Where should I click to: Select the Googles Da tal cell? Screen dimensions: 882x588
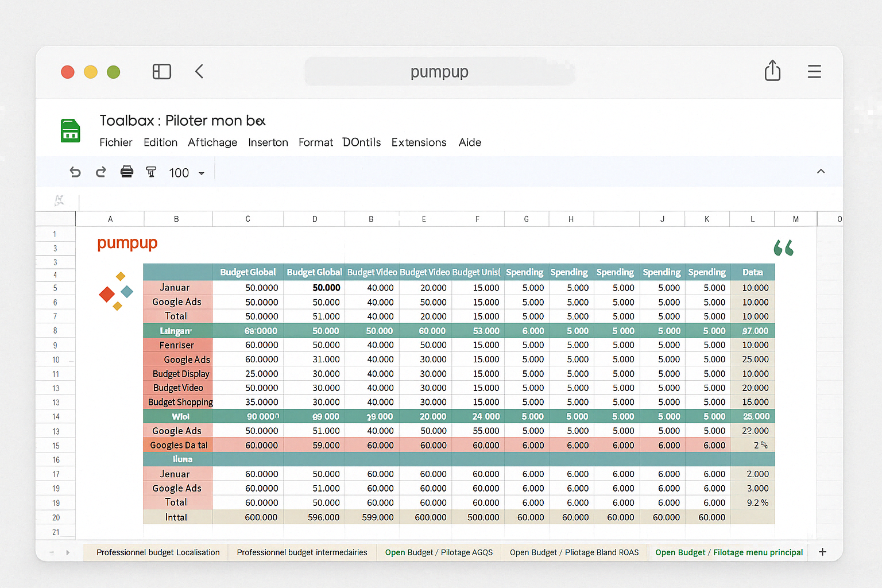pos(178,445)
